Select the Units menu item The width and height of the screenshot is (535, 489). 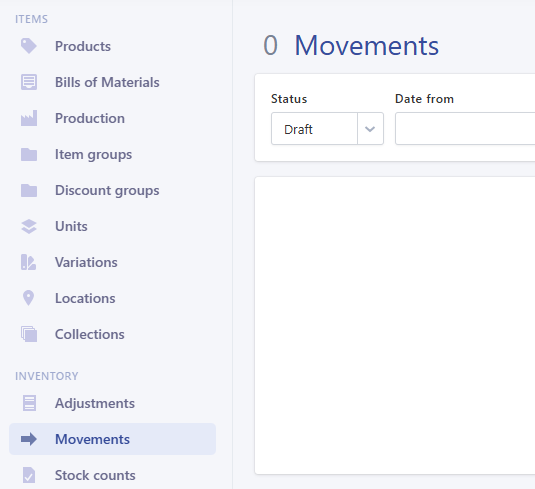pos(71,226)
